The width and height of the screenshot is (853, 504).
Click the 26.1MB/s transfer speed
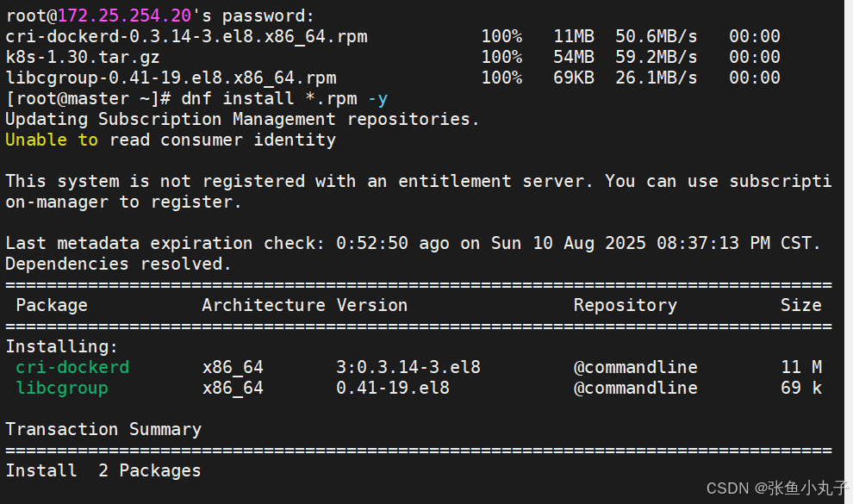click(656, 78)
